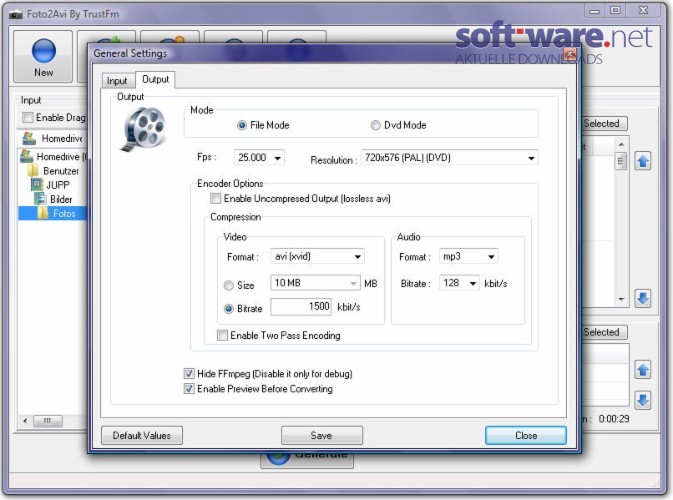Maximize the Foto2Avi window
Screen dimensions: 673x500
click(615, 10)
